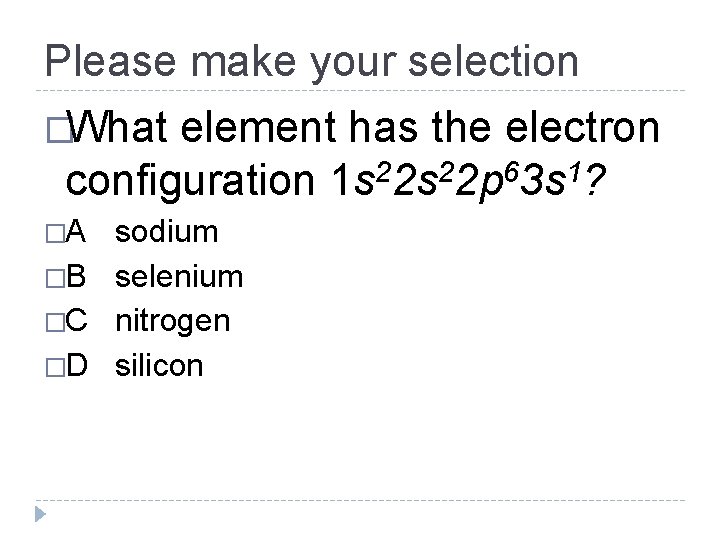The image size is (720, 540).
Task: Select answer letter D
Action: (x=78, y=367)
